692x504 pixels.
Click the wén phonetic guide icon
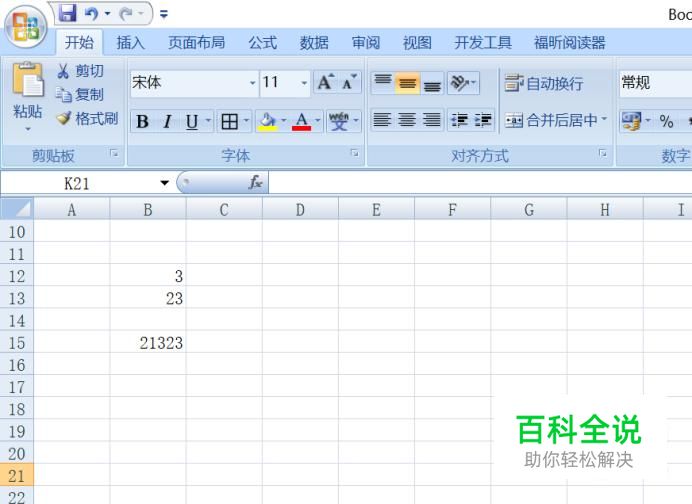point(339,121)
